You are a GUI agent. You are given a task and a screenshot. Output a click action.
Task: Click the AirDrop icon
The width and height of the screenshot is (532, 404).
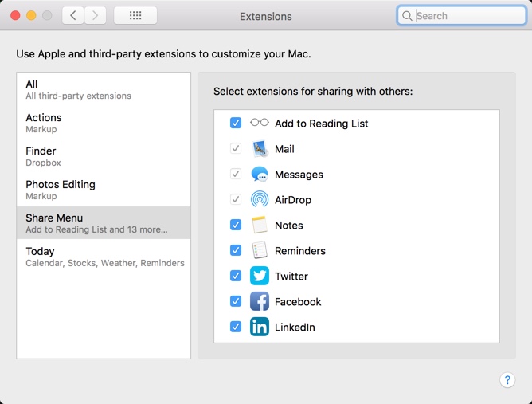click(x=260, y=199)
